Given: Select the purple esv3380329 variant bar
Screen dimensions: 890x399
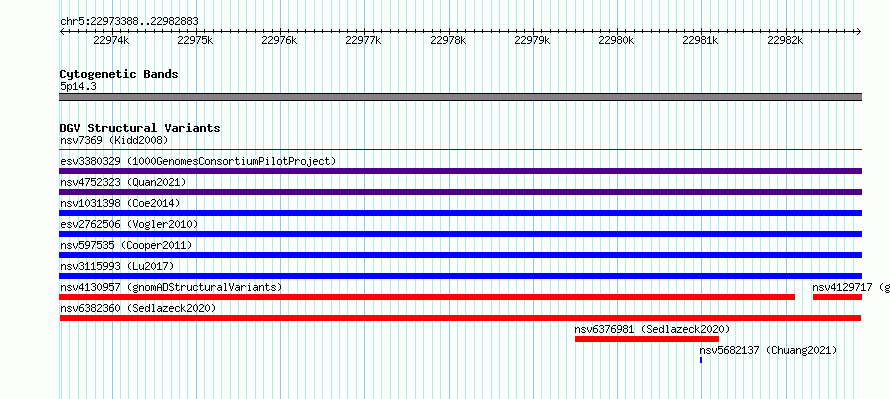Looking at the screenshot, I should pos(461,171).
